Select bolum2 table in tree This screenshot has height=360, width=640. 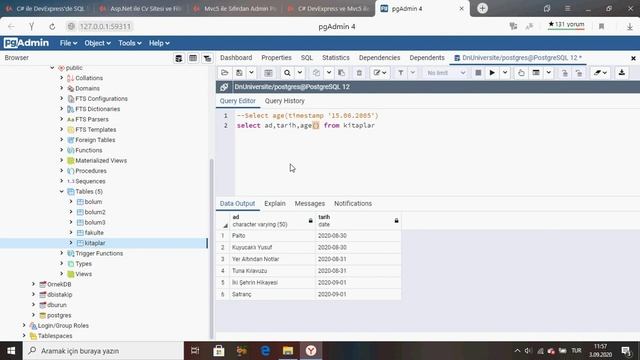(95, 212)
